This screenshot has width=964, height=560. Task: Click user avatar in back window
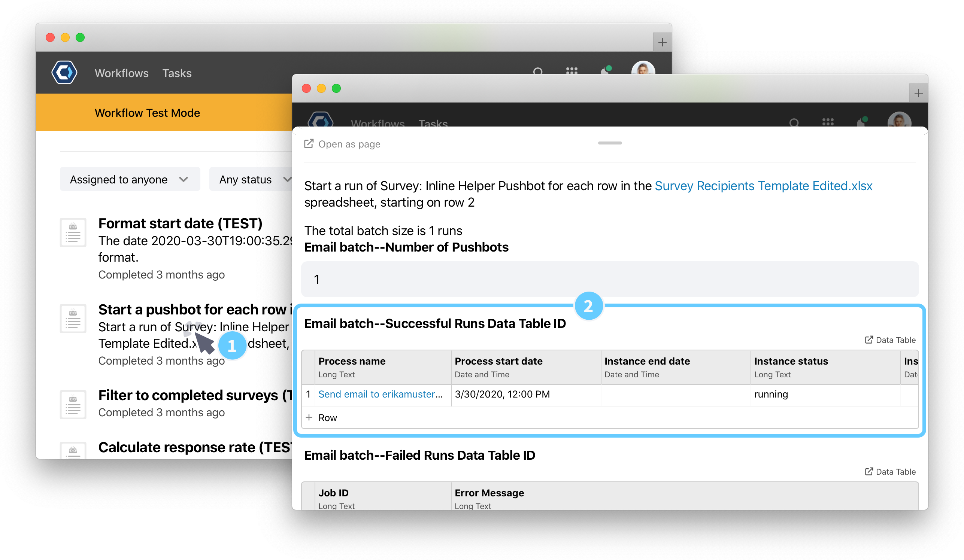(x=643, y=68)
